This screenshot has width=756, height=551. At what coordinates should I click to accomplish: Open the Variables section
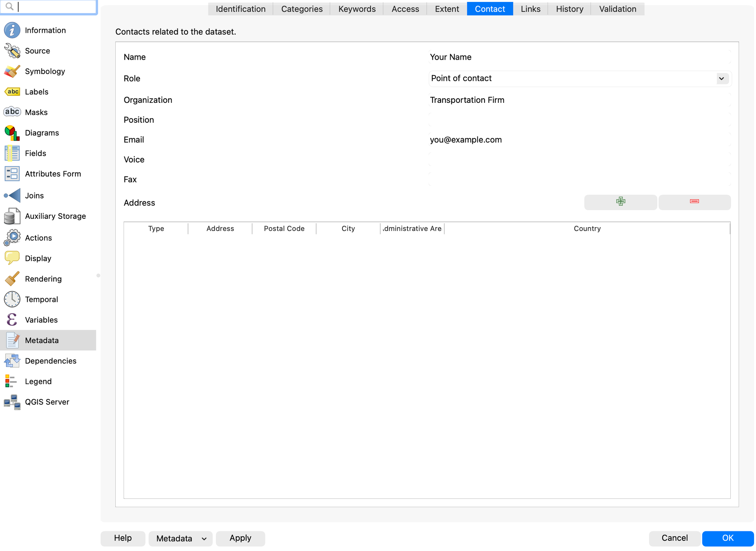pos(48,320)
